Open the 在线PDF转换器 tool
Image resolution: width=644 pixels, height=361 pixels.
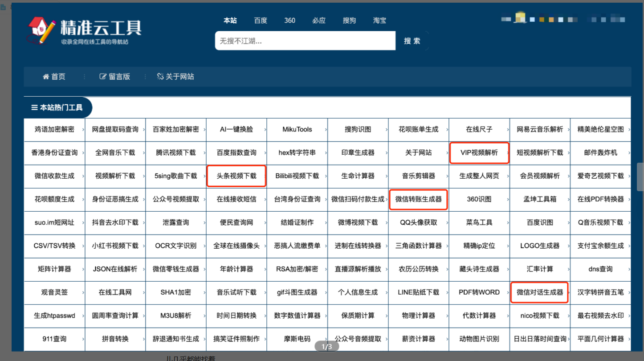600,199
